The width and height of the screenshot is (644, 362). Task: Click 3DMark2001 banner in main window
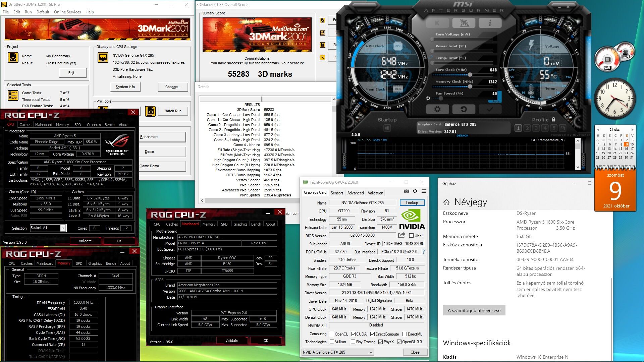point(98,29)
